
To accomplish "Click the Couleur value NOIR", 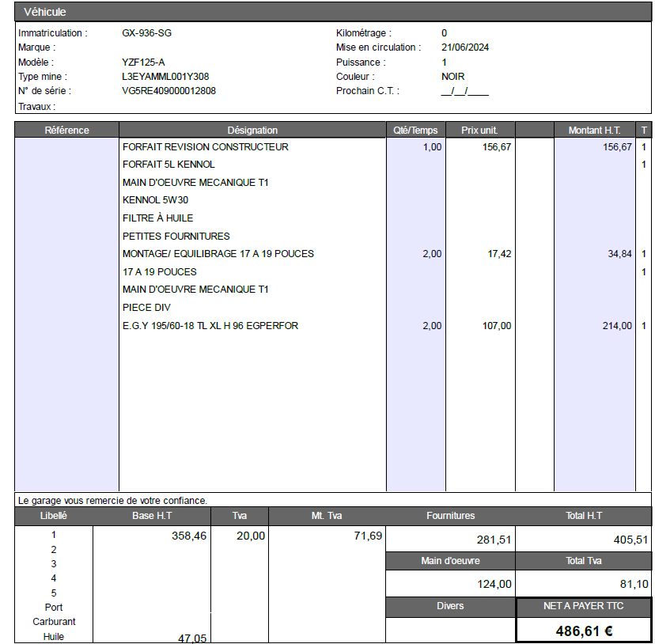I will 452,77.
